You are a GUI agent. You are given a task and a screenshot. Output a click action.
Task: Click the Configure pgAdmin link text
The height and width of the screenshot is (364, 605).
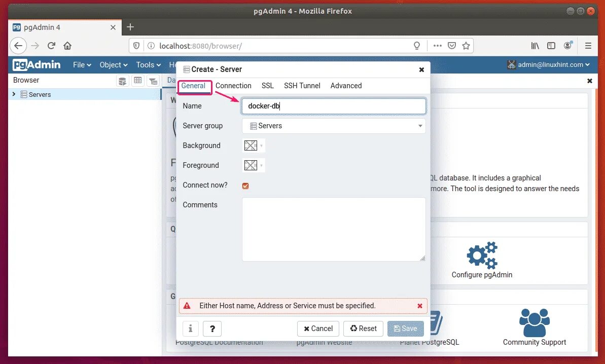click(482, 275)
